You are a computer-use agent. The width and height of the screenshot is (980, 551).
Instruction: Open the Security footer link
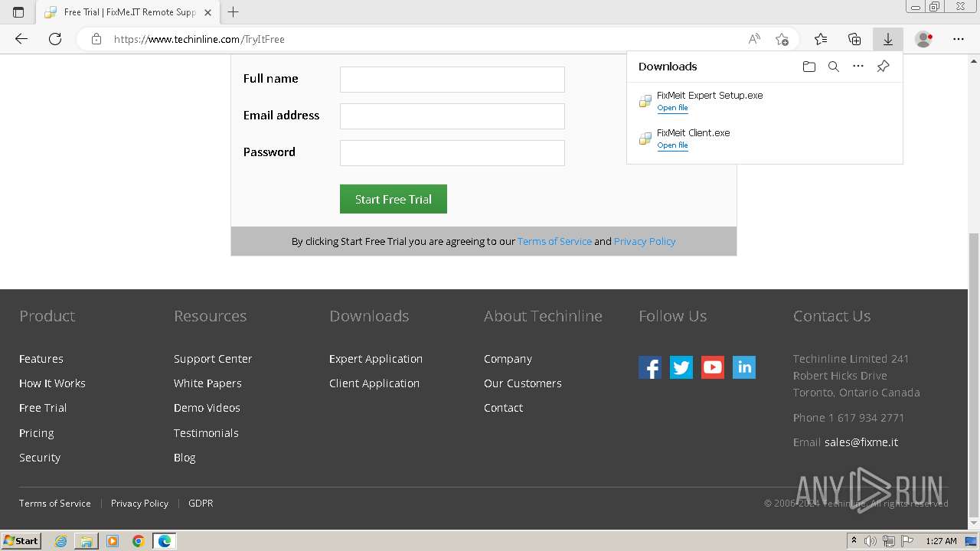[40, 458]
